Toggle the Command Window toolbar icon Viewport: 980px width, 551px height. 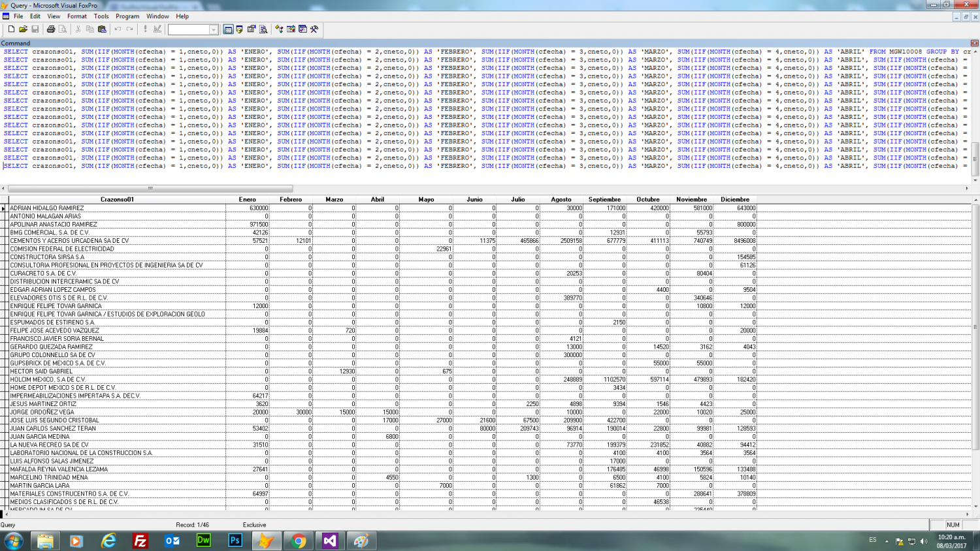pos(228,29)
